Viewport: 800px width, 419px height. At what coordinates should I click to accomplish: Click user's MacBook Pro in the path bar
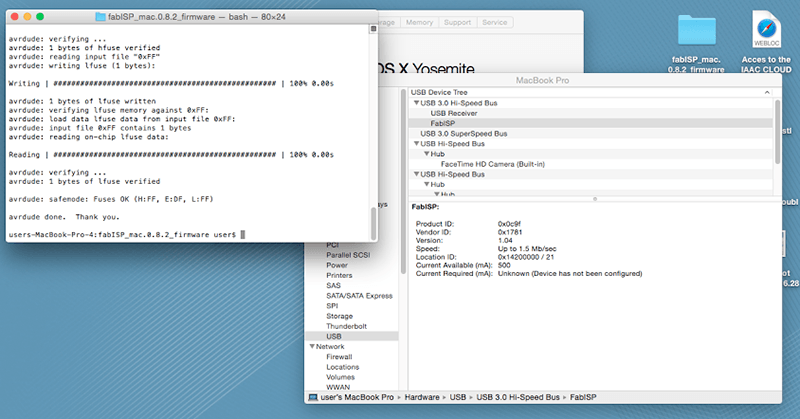click(x=357, y=397)
